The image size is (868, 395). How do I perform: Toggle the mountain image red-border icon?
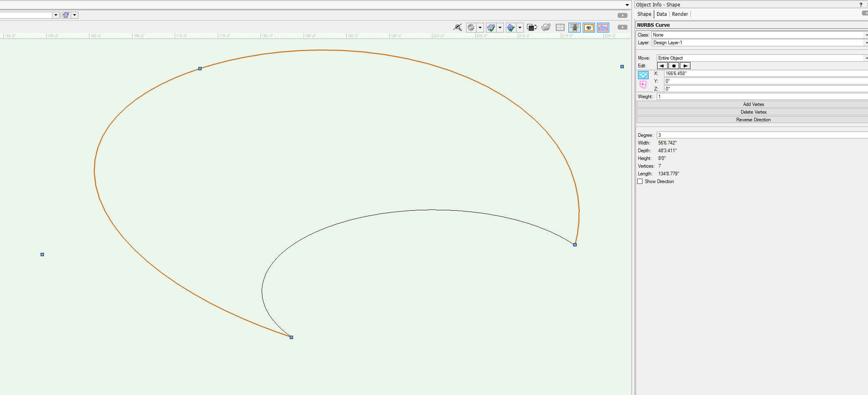tap(603, 27)
